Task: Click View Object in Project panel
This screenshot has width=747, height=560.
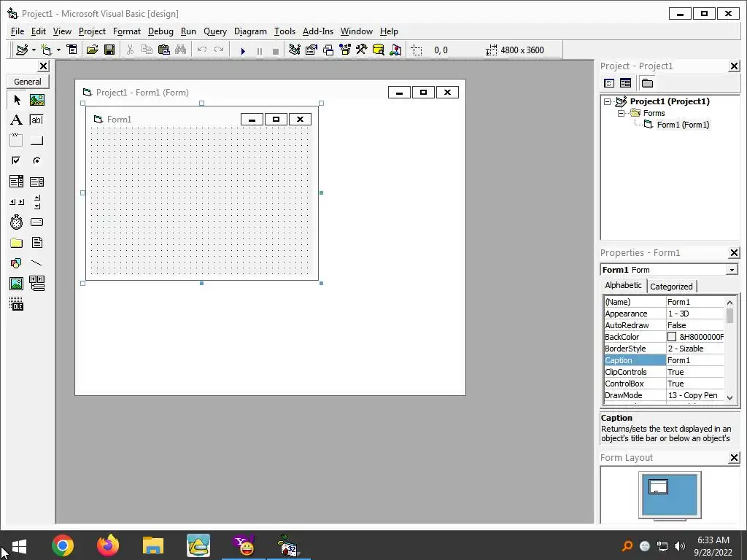Action: tap(625, 83)
